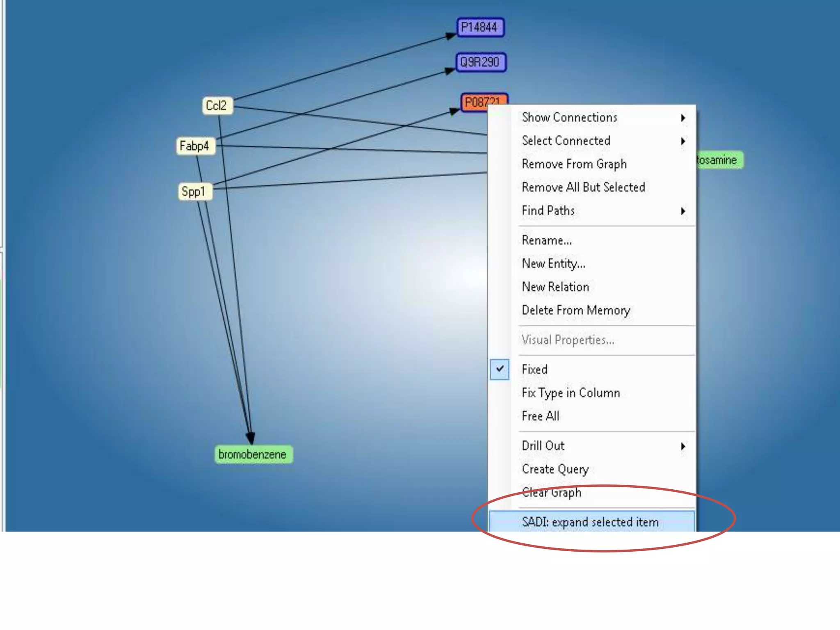Select the Fabp4 gene node
This screenshot has height=630, width=840.
pos(195,146)
